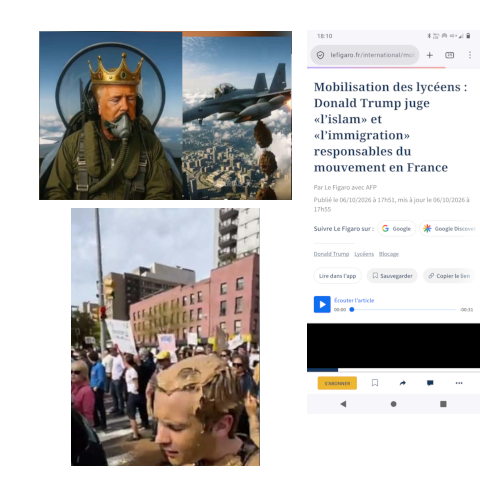480x480 pixels.
Task: Click the publication date text
Action: [x=391, y=204]
